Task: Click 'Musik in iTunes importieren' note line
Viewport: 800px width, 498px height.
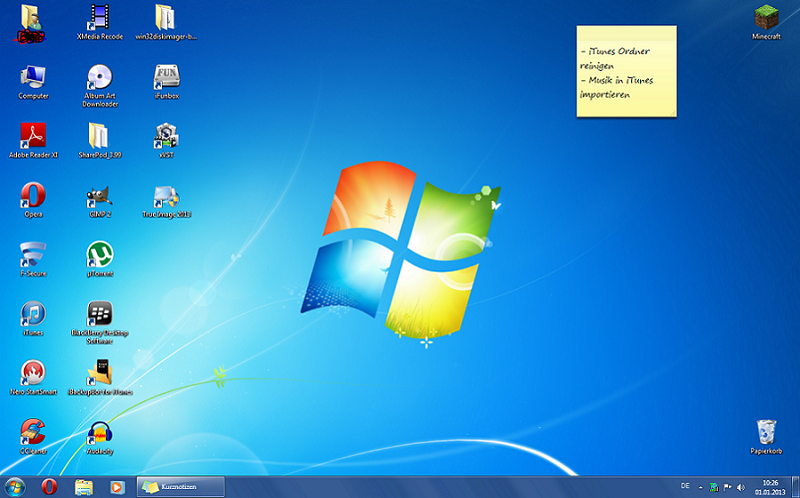Action: coord(616,87)
